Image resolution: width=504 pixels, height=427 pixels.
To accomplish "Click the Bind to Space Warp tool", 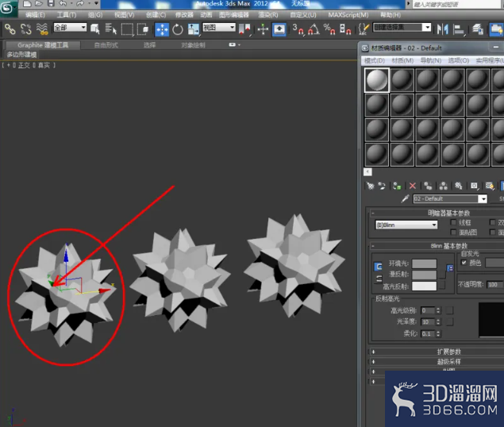I will [x=42, y=29].
